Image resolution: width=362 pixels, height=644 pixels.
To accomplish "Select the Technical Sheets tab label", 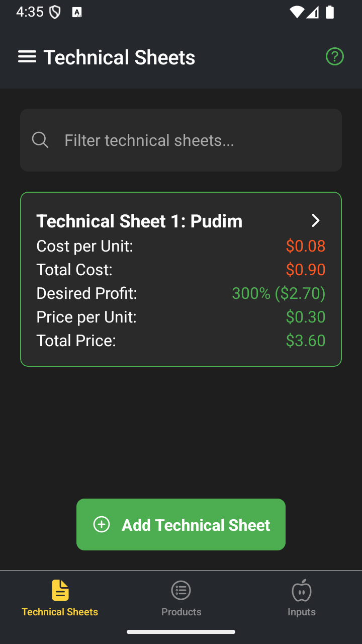I will point(60,612).
